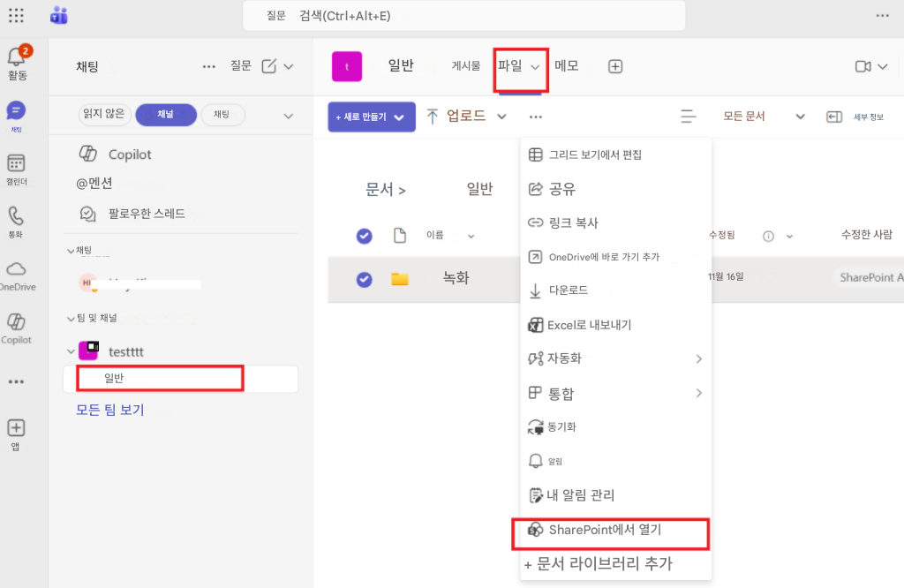Open the 통합 submenu
The image size is (904, 588).
tap(615, 393)
